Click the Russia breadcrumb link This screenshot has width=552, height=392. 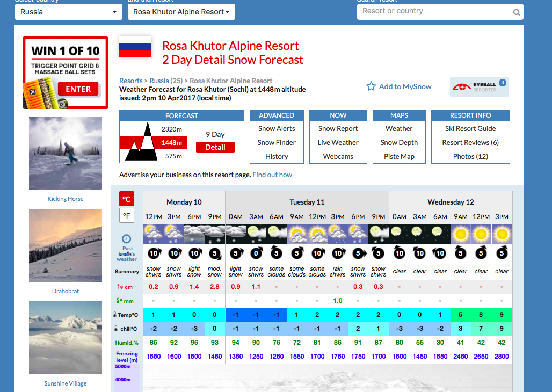(159, 81)
